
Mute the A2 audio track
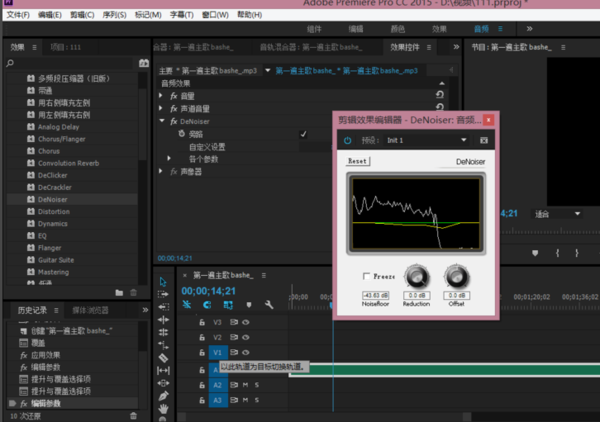pos(245,385)
